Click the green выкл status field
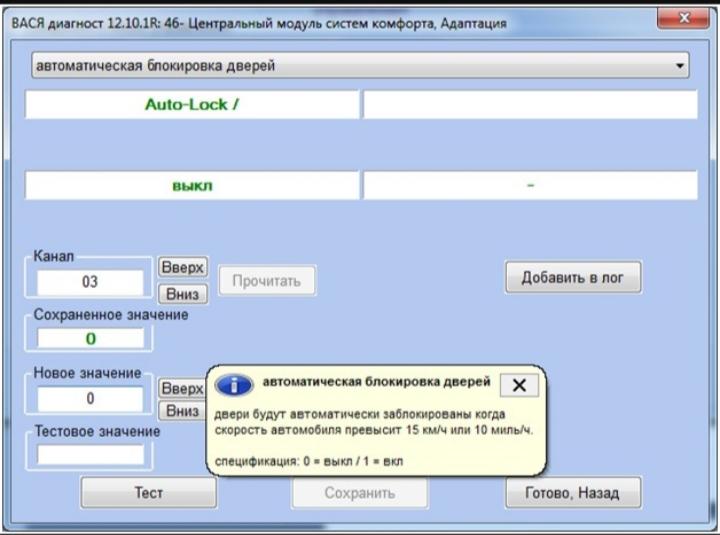This screenshot has width=720, height=535. click(x=191, y=186)
